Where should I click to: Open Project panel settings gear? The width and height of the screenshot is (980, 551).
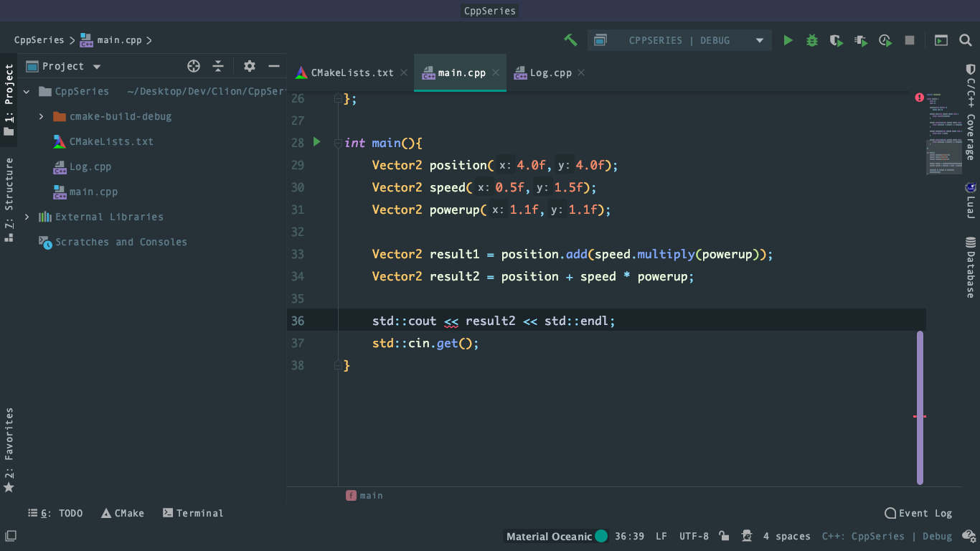pos(250,66)
